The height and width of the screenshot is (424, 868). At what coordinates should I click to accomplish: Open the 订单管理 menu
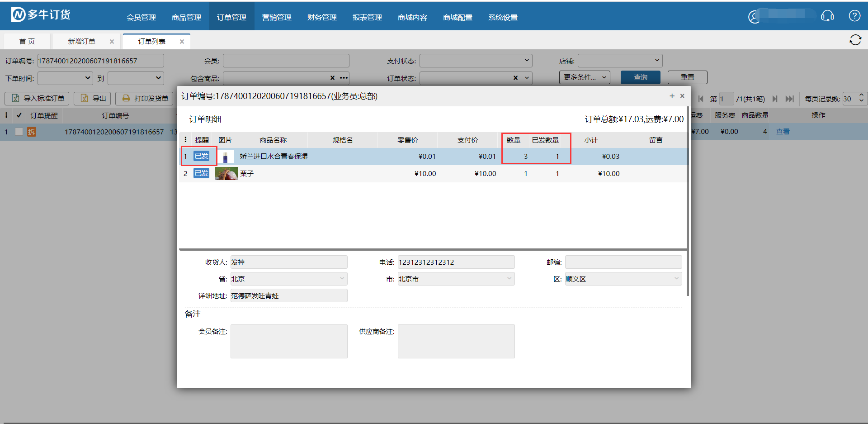click(231, 17)
